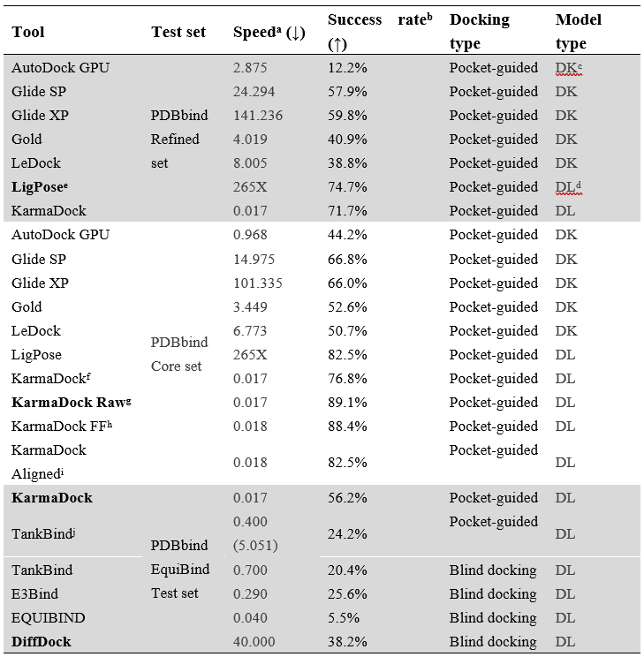The width and height of the screenshot is (644, 657).
Task: Click the 24.294 speed value
Action: (254, 91)
